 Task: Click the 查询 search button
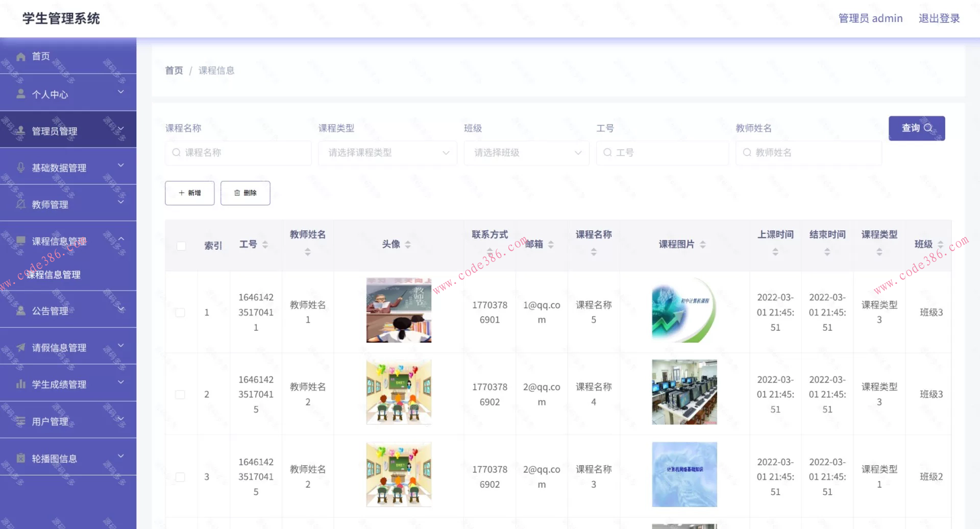point(916,128)
